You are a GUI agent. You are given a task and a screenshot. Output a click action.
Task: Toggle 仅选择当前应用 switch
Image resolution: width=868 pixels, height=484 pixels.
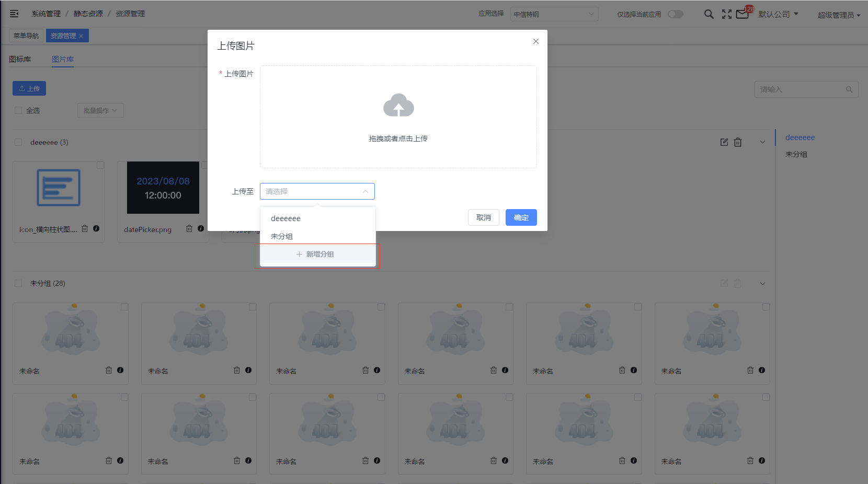click(676, 14)
